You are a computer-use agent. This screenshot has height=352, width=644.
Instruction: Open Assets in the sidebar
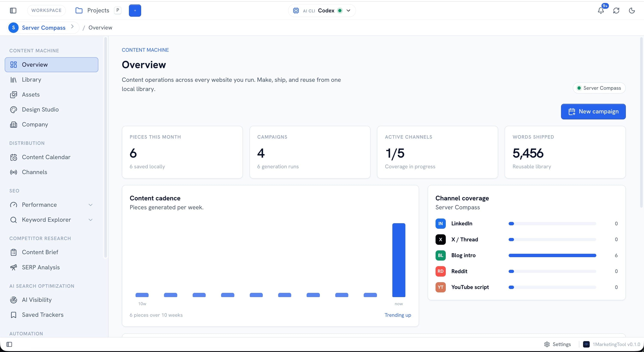pyautogui.click(x=52, y=95)
